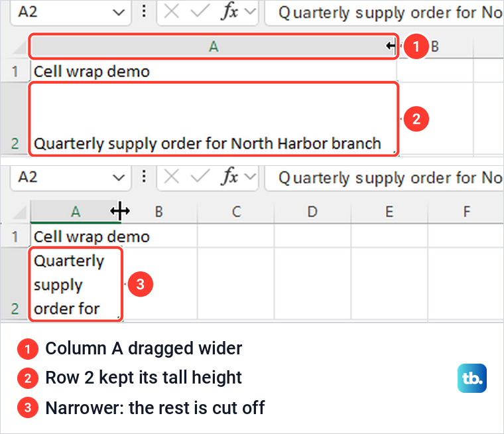Select row 1 header in columns A–F screenshot
The height and width of the screenshot is (434, 504).
point(15,236)
